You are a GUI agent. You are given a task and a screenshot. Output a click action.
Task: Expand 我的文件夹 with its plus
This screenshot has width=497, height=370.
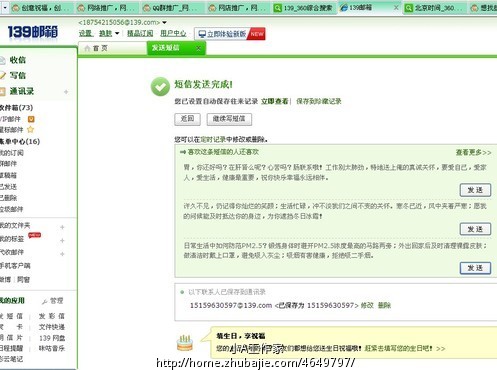click(62, 227)
